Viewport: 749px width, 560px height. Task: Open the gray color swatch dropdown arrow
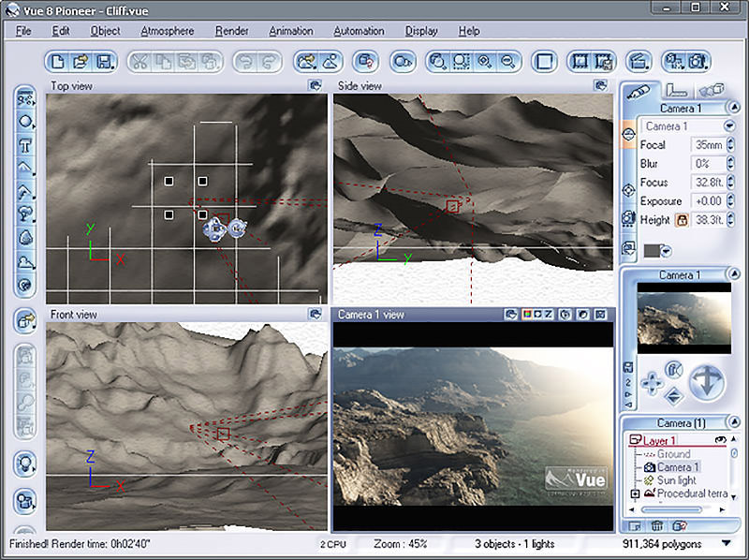[x=666, y=250]
